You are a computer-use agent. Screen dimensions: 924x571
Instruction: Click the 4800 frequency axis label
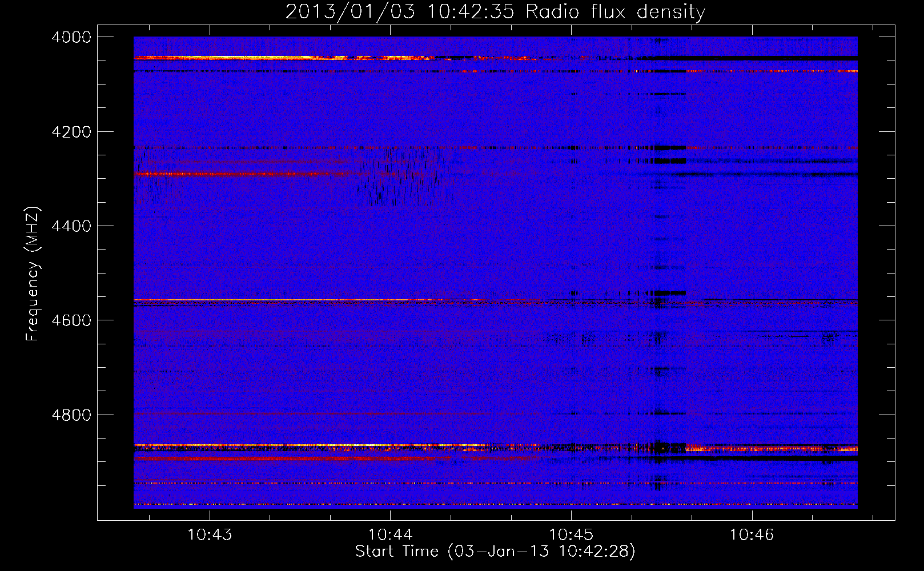coord(71,415)
